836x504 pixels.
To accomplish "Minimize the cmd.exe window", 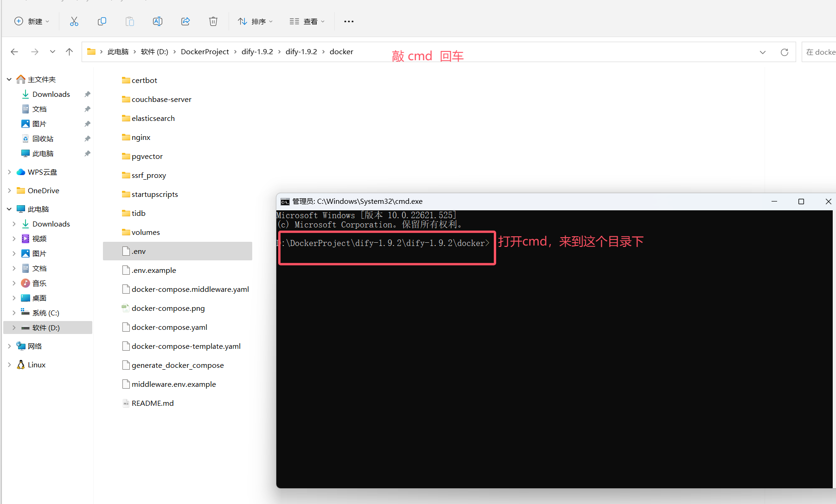I will (774, 202).
